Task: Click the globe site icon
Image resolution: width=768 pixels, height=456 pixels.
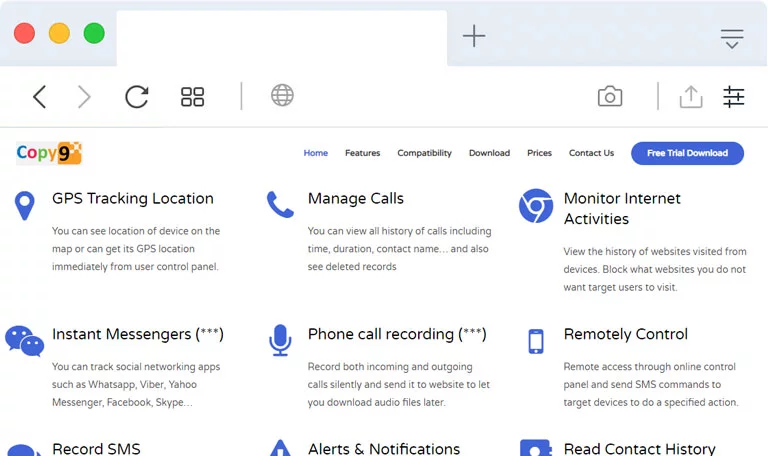Action: (x=282, y=95)
